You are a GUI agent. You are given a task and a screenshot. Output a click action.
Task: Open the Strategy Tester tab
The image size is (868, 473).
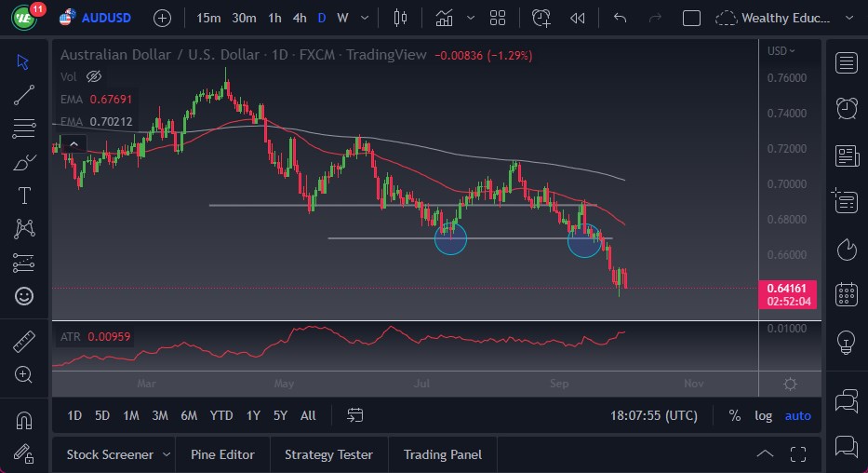coord(328,454)
